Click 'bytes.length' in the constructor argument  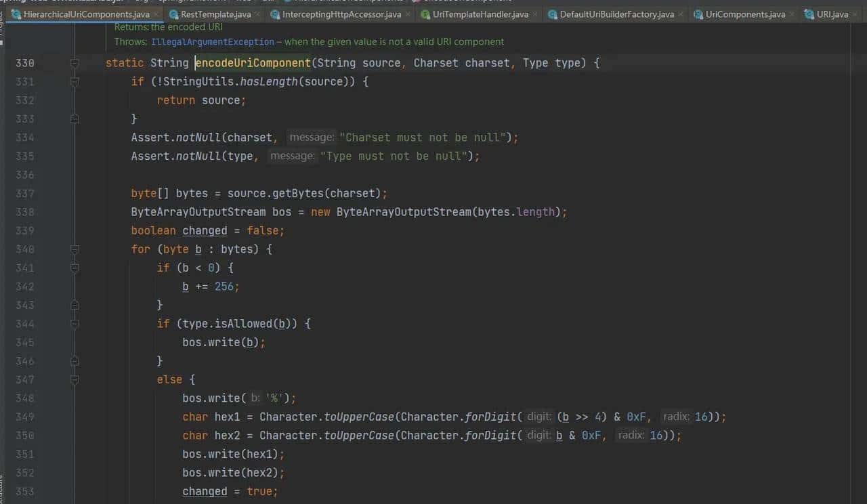(x=516, y=212)
